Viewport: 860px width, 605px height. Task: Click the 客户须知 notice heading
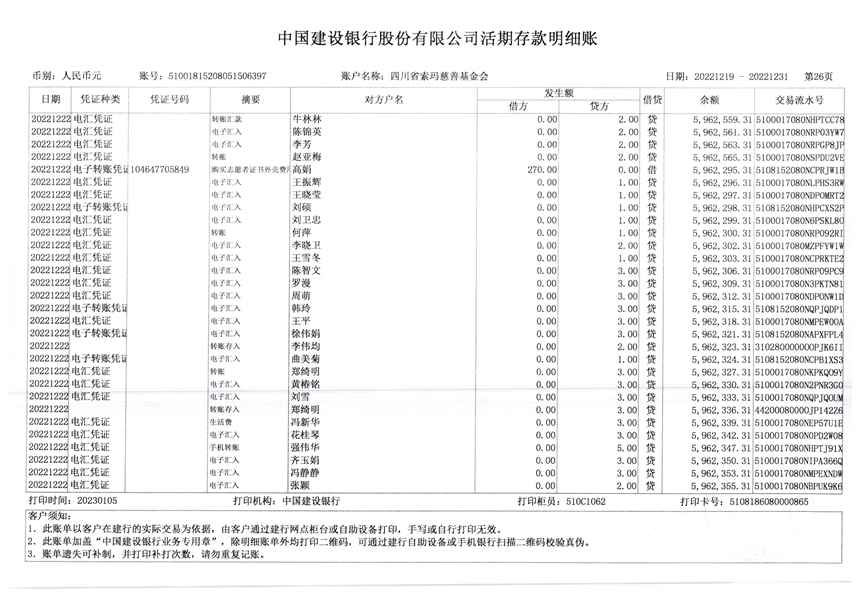pos(49,516)
